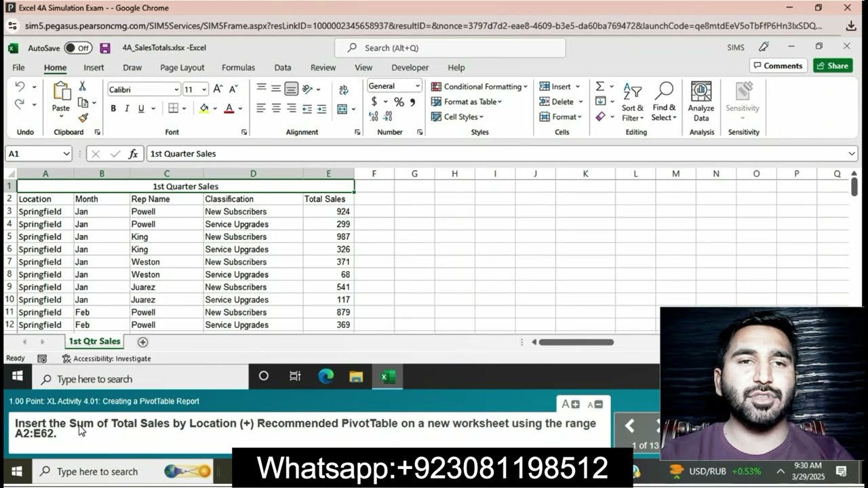The width and height of the screenshot is (868, 488).
Task: Switch to the Insert ribbon tab
Action: pos(94,68)
